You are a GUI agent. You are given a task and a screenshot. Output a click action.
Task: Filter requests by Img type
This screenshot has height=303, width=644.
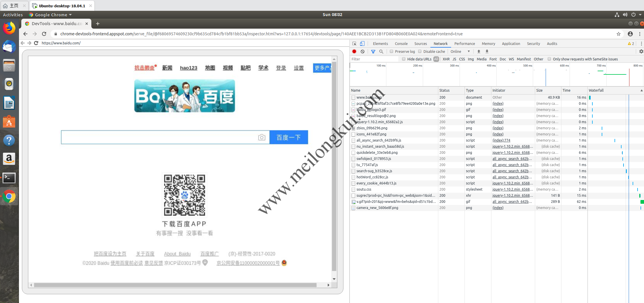tap(471, 59)
